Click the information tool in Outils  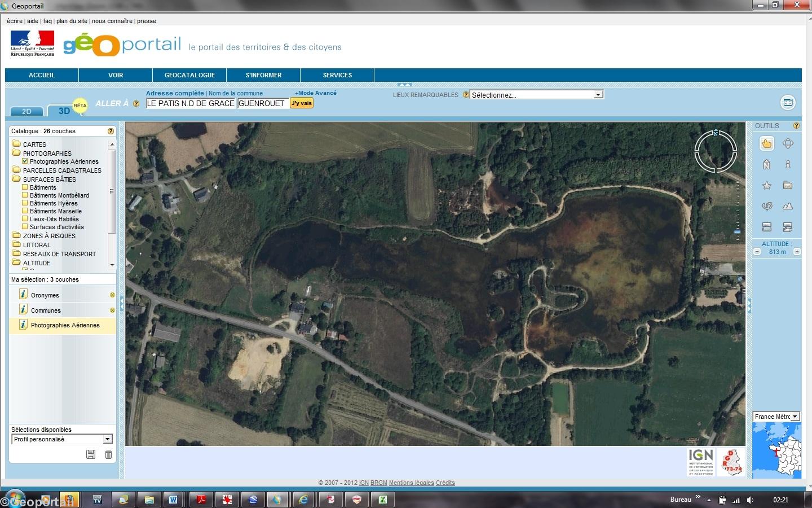788,165
